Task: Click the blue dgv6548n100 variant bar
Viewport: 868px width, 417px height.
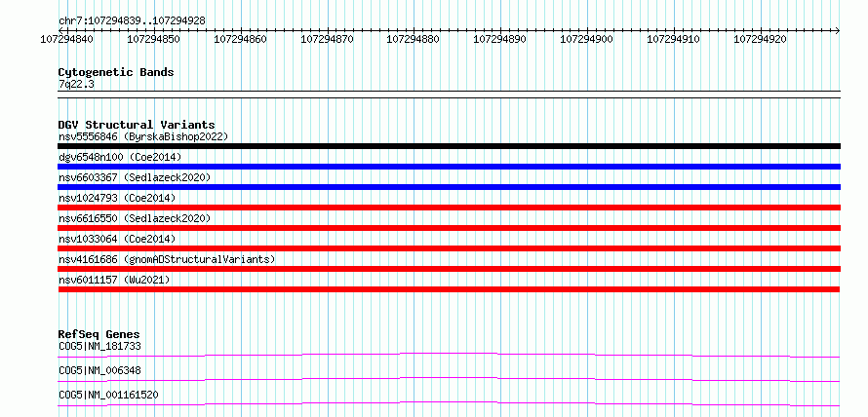Action: pyautogui.click(x=449, y=167)
